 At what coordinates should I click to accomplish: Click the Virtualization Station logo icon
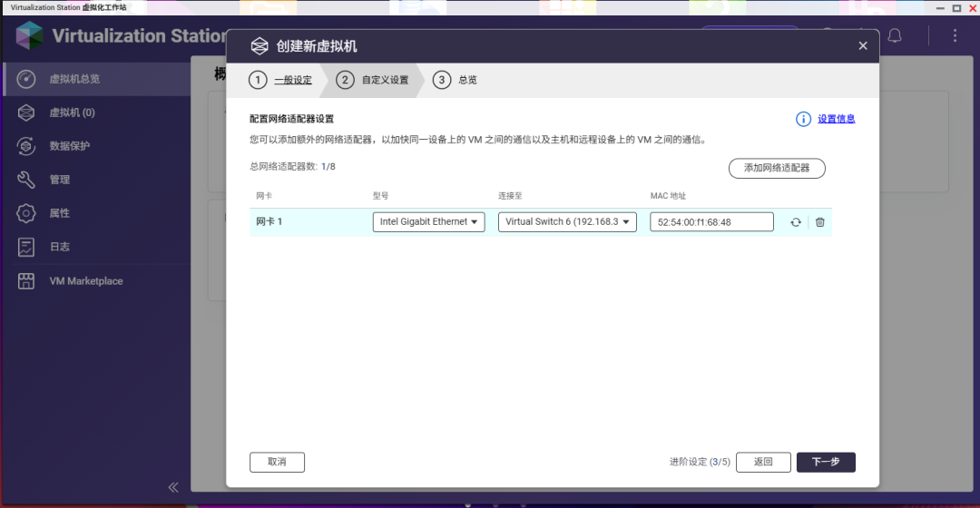click(29, 35)
